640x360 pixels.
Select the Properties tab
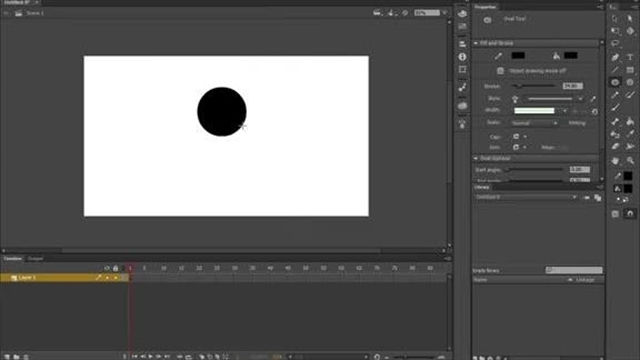point(485,7)
